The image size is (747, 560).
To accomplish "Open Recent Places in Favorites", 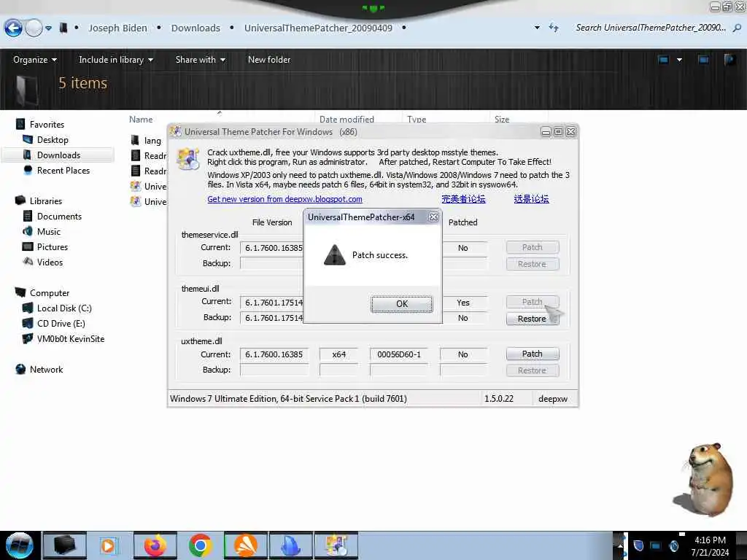I will pos(63,170).
